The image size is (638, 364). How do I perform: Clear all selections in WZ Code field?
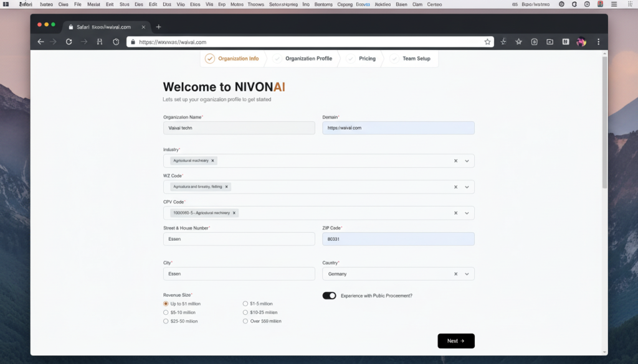point(455,187)
